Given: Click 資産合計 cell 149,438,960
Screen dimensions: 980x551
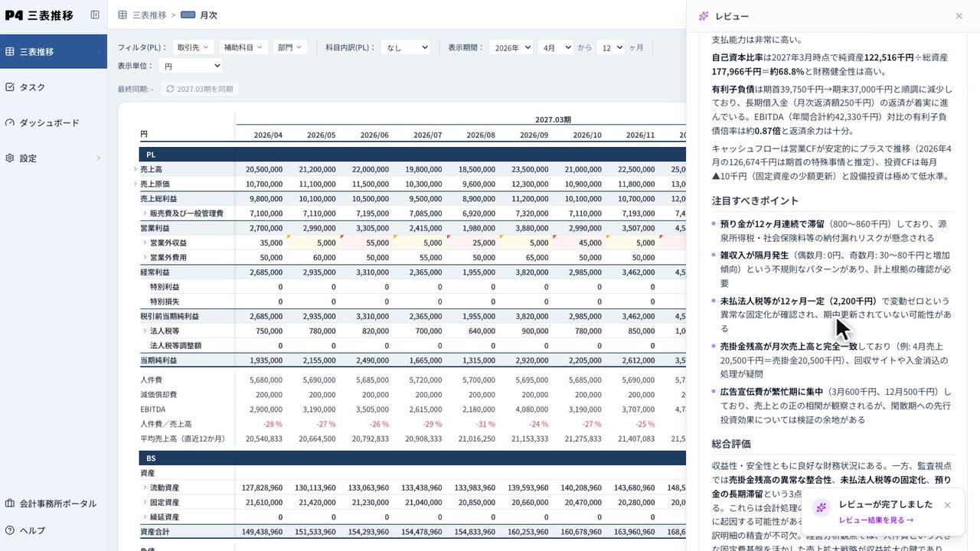Looking at the screenshot, I should tap(262, 532).
